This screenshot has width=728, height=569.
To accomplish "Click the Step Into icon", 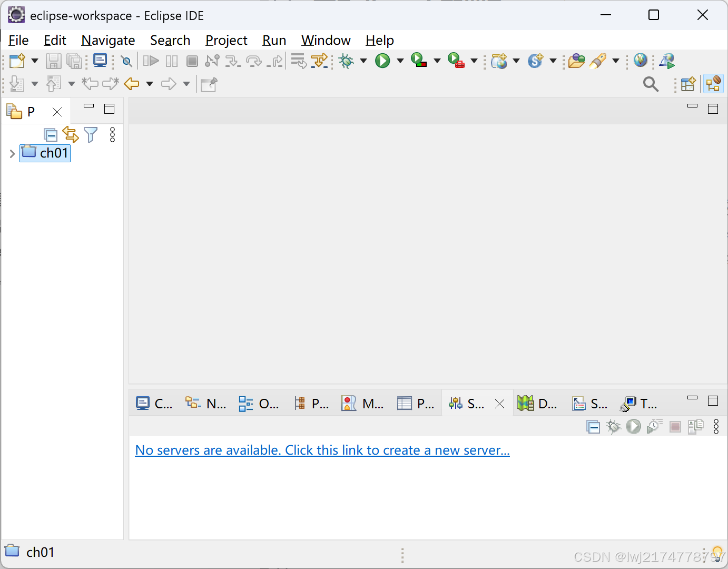I will [x=233, y=61].
